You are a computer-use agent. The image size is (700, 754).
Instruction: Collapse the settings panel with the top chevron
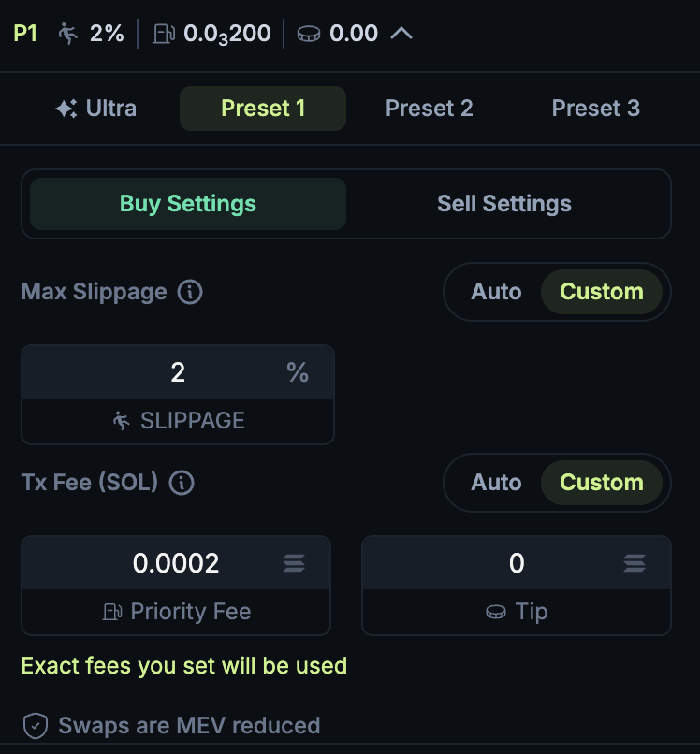tap(401, 34)
